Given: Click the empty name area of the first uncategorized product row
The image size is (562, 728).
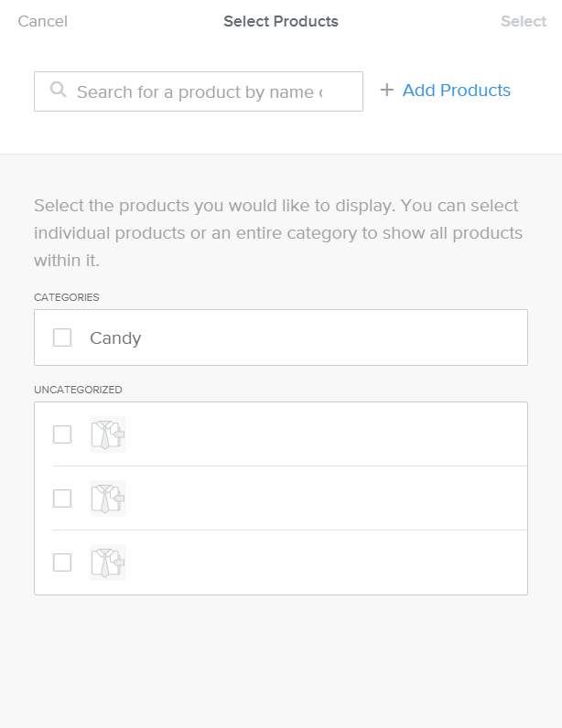Looking at the screenshot, I should (326, 434).
